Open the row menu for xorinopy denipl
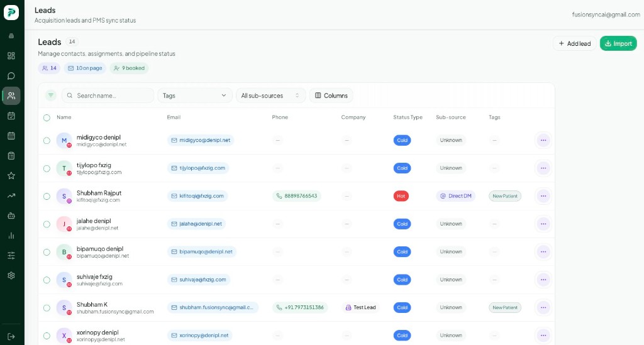The image size is (644, 345). pos(543,336)
